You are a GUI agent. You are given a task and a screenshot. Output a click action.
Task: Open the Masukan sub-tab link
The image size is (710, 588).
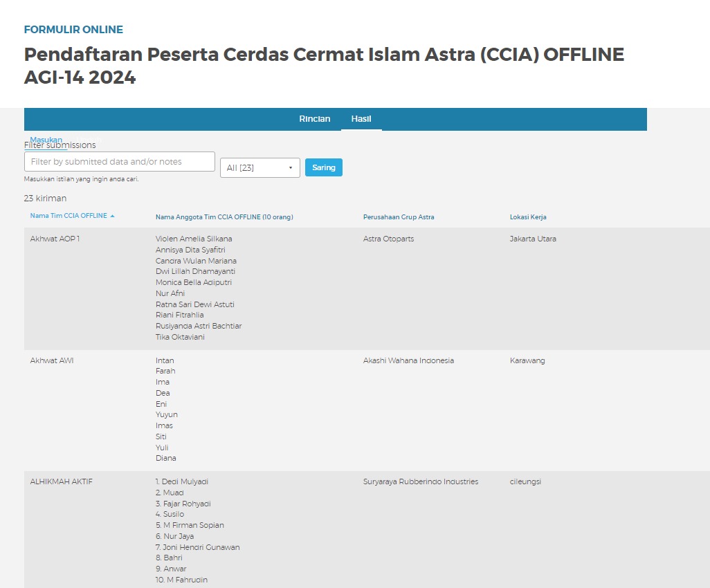(x=46, y=139)
